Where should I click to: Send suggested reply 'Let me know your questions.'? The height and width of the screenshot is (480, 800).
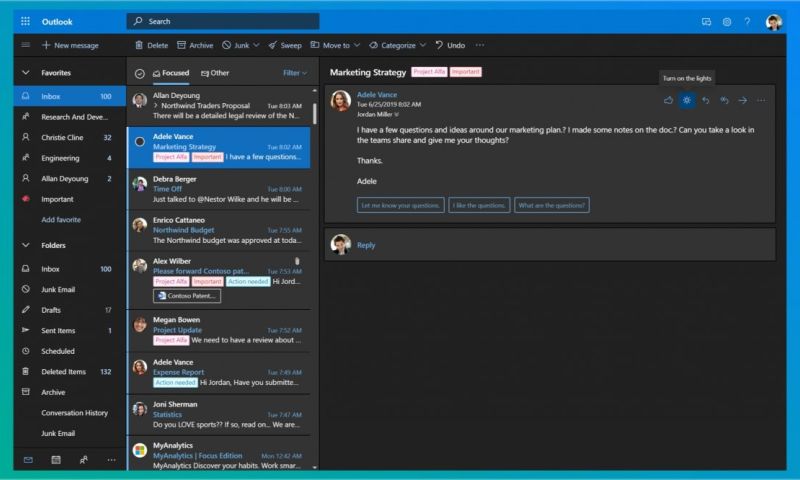(x=401, y=205)
